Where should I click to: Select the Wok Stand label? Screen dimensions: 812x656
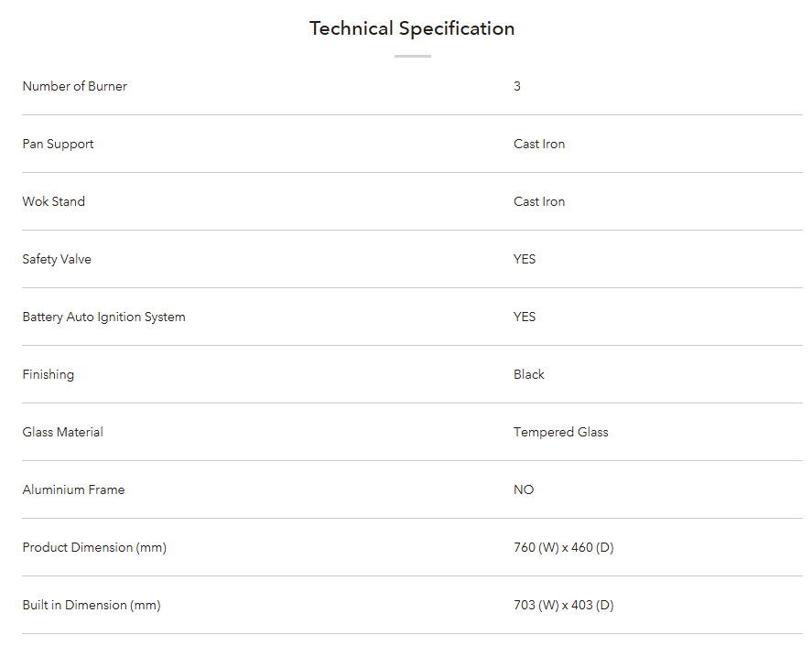(53, 201)
